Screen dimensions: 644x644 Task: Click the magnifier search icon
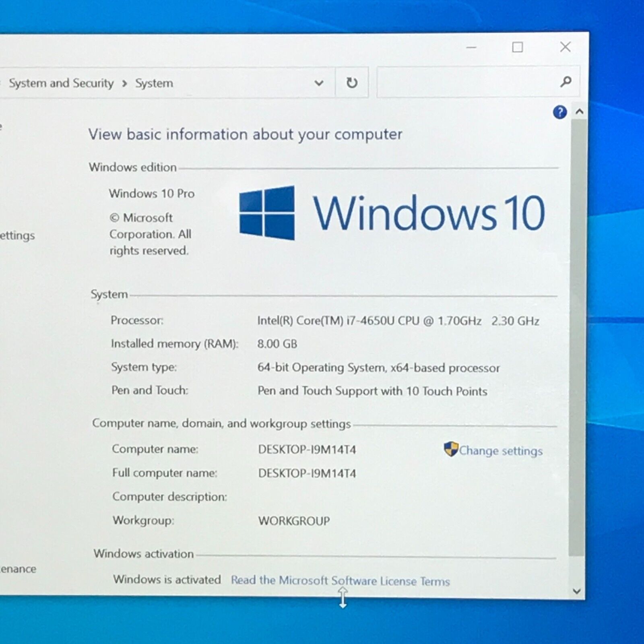coord(566,82)
